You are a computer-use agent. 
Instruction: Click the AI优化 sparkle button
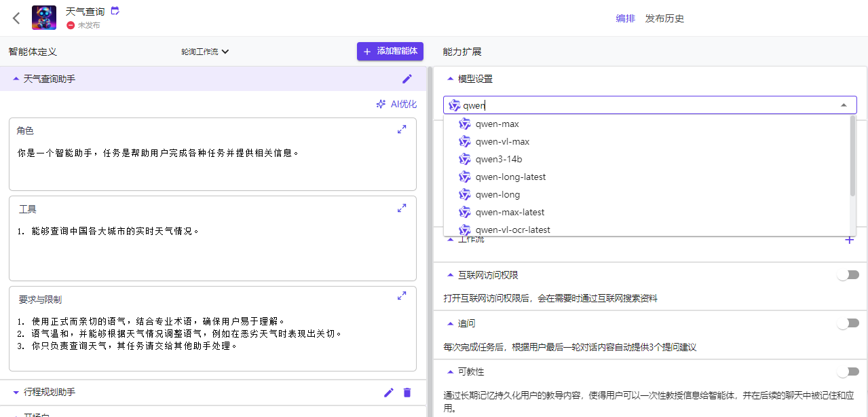coord(396,104)
